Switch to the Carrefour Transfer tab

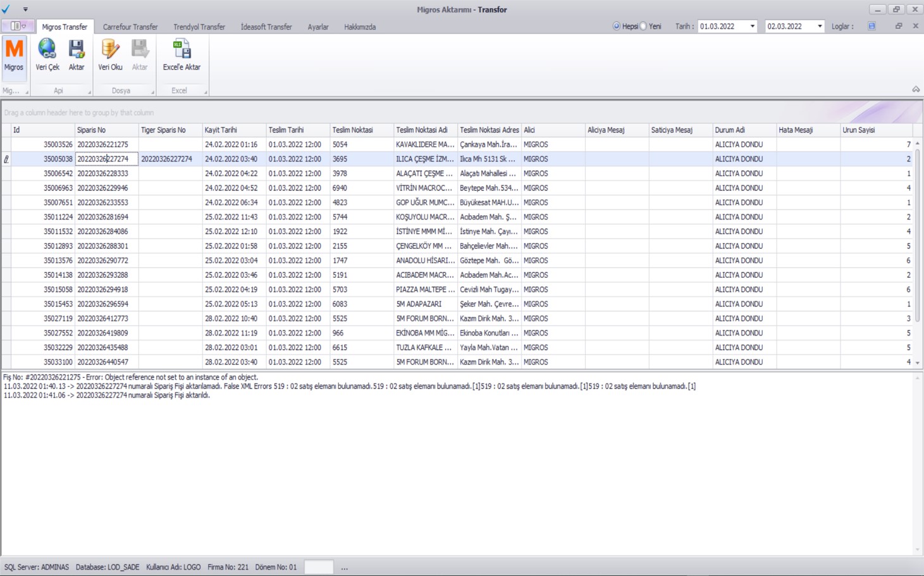point(130,27)
